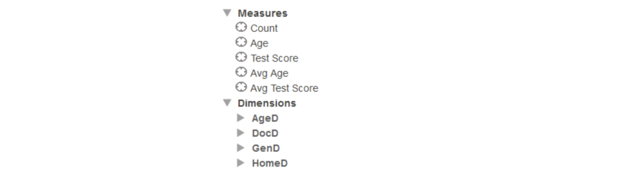Select the Age measure label
The width and height of the screenshot is (644, 187).
tap(259, 43)
